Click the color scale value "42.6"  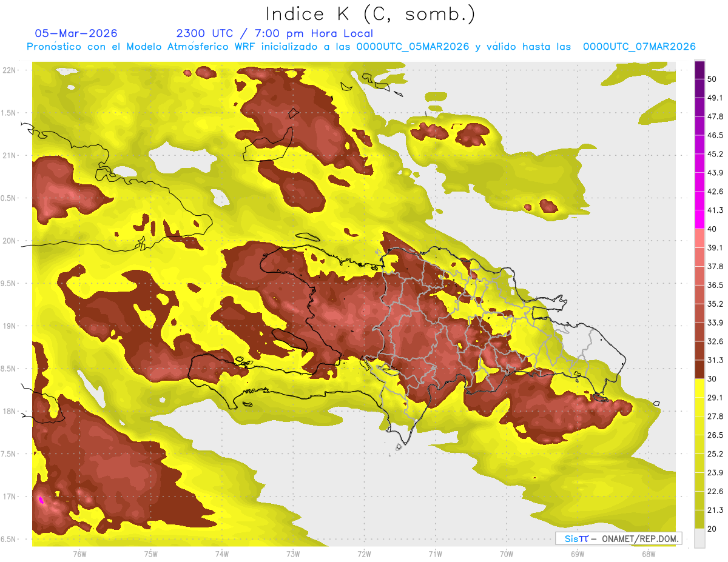point(715,192)
